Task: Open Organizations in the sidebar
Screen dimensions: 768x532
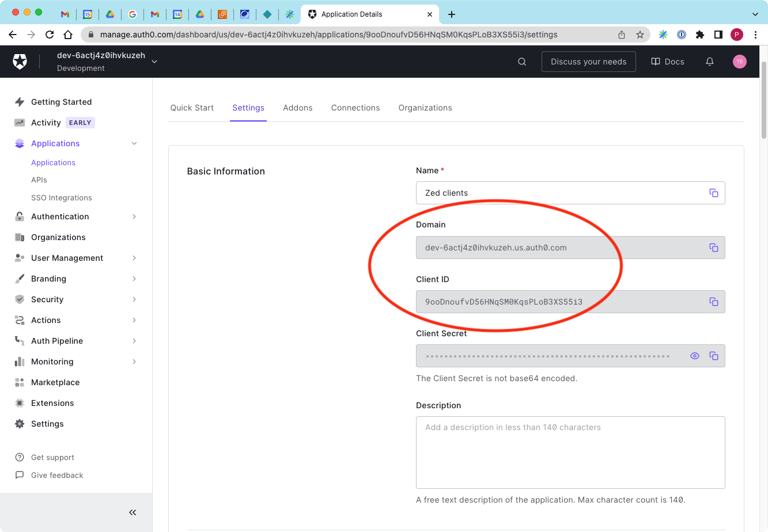Action: [x=58, y=237]
